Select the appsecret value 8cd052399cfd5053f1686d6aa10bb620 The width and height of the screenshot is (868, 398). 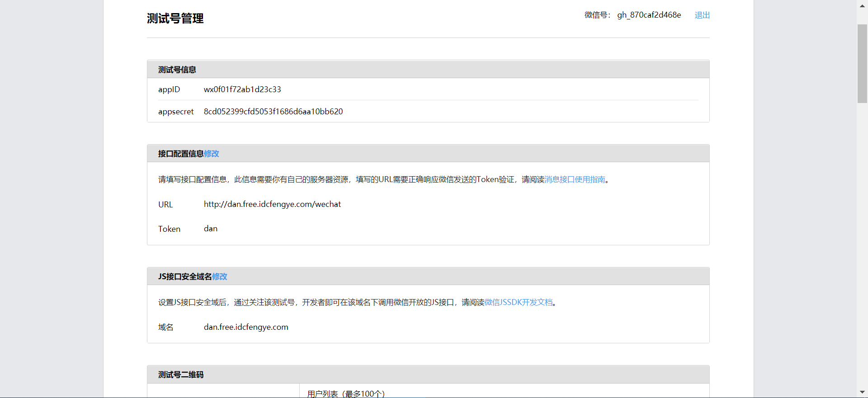[x=273, y=112]
